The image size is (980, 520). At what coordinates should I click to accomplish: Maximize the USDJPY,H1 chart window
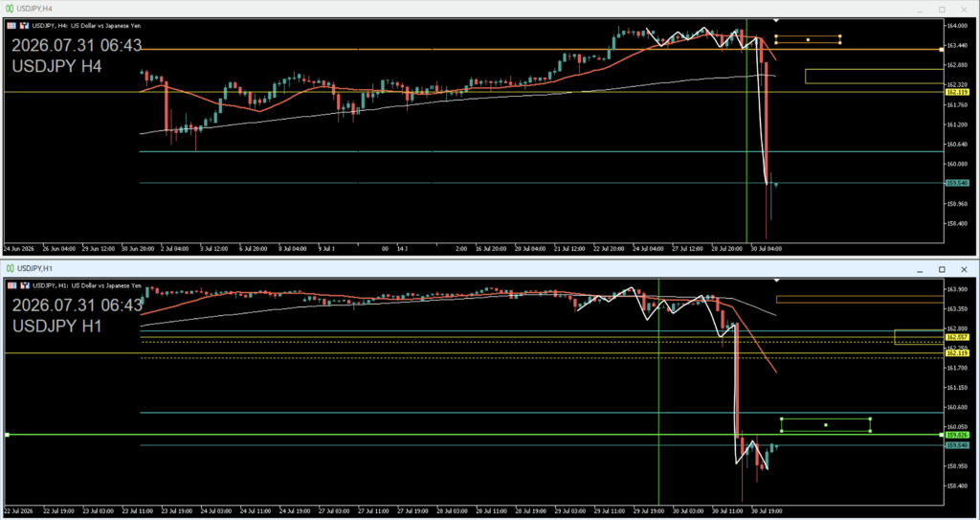tap(942, 269)
